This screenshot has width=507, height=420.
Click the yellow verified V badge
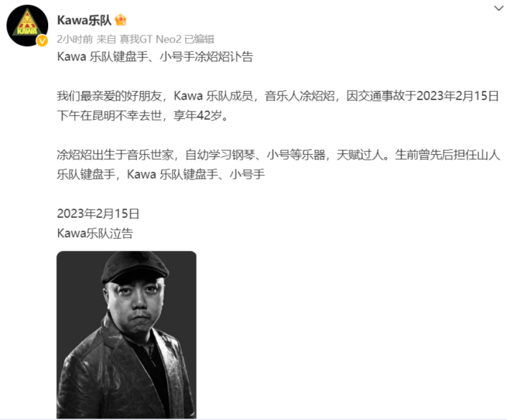[x=42, y=41]
